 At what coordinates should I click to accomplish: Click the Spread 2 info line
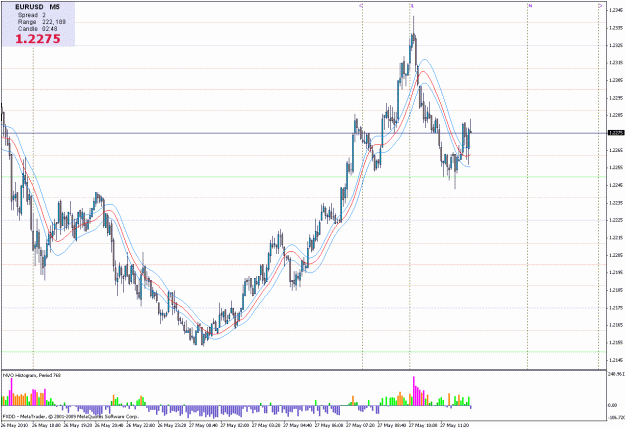click(31, 15)
